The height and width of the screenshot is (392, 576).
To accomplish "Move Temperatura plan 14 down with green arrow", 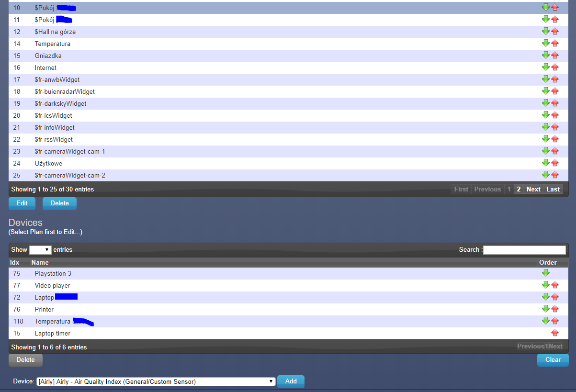I will point(545,43).
